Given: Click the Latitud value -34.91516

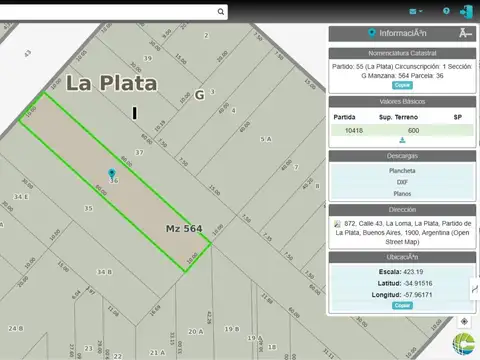Looking at the screenshot, I should point(418,283).
